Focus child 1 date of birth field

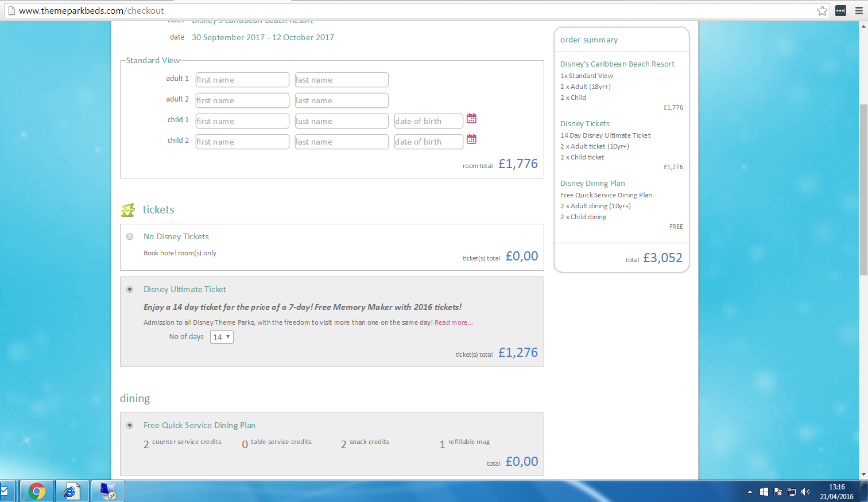point(429,121)
